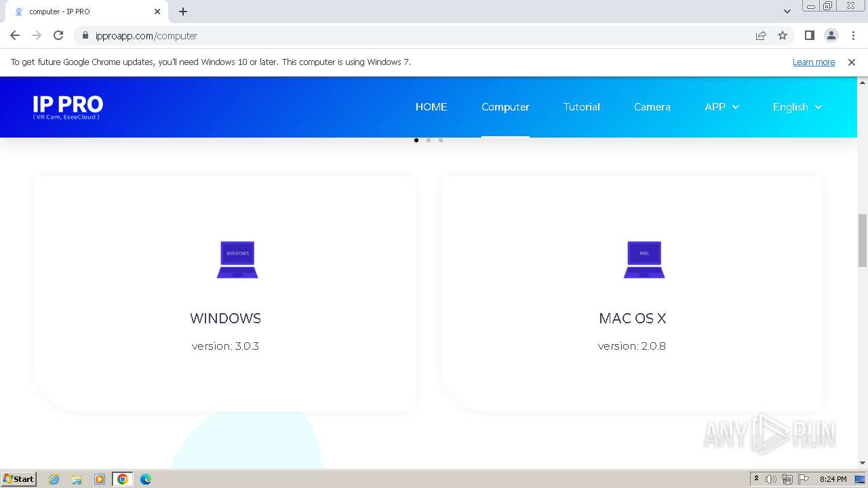This screenshot has width=868, height=488.
Task: Reload the ipproapp page
Action: [x=58, y=35]
